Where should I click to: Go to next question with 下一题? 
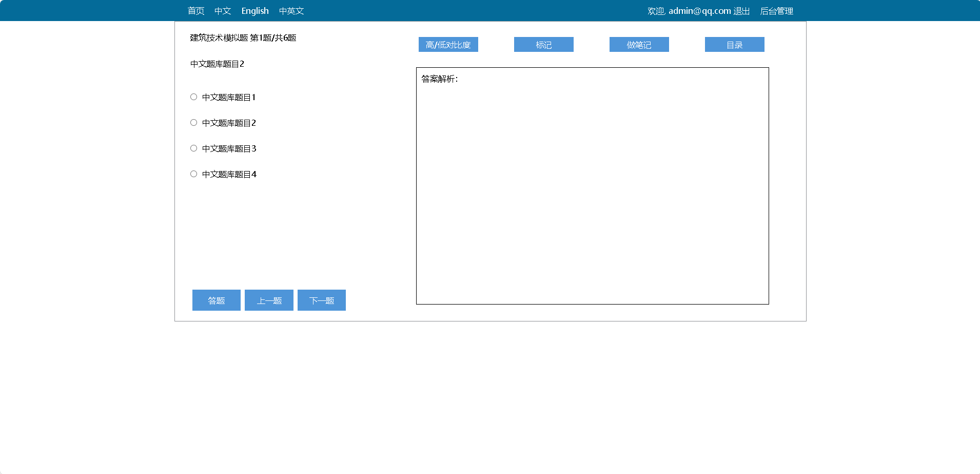pos(322,300)
